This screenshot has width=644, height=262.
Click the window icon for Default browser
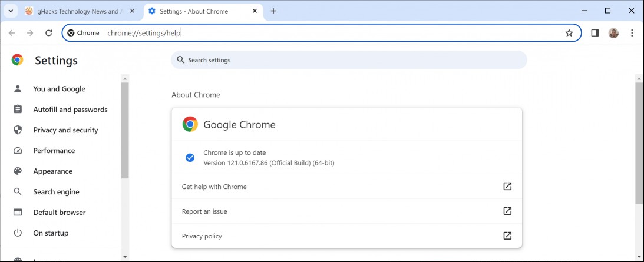coord(18,213)
